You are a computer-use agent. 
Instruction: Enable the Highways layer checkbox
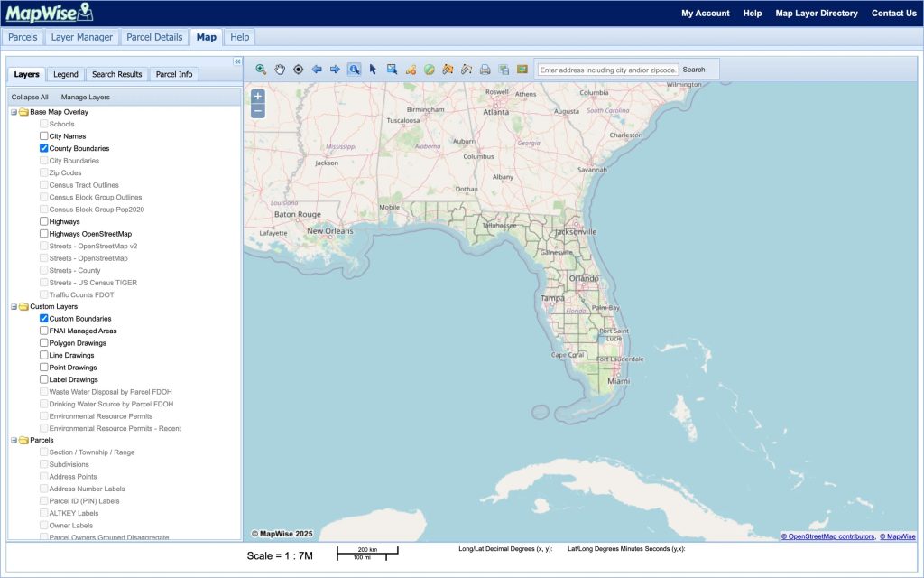[x=43, y=221]
